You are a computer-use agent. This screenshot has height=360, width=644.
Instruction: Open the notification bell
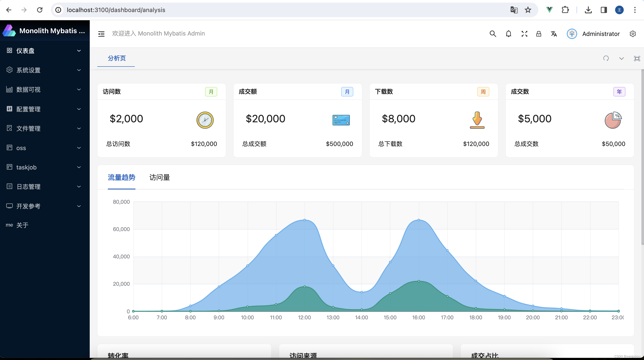tap(508, 34)
